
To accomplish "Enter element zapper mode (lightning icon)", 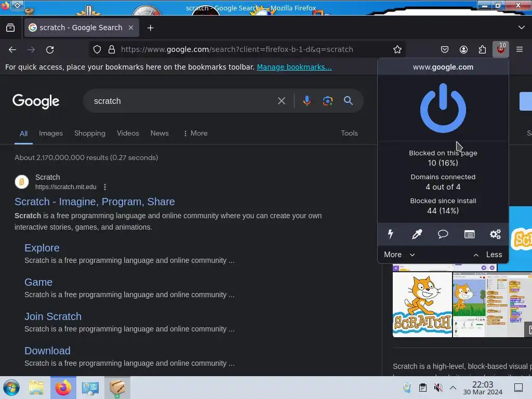I will coord(391,234).
